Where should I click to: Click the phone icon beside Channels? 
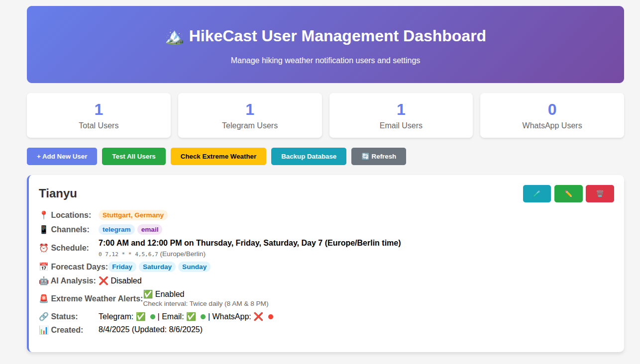(x=44, y=230)
